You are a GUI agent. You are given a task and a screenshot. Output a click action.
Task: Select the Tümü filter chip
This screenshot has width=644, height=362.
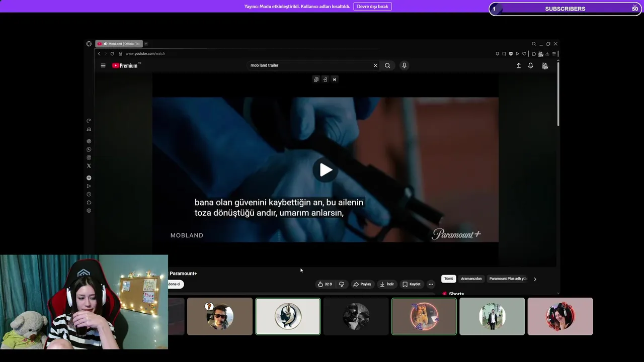coord(448,279)
